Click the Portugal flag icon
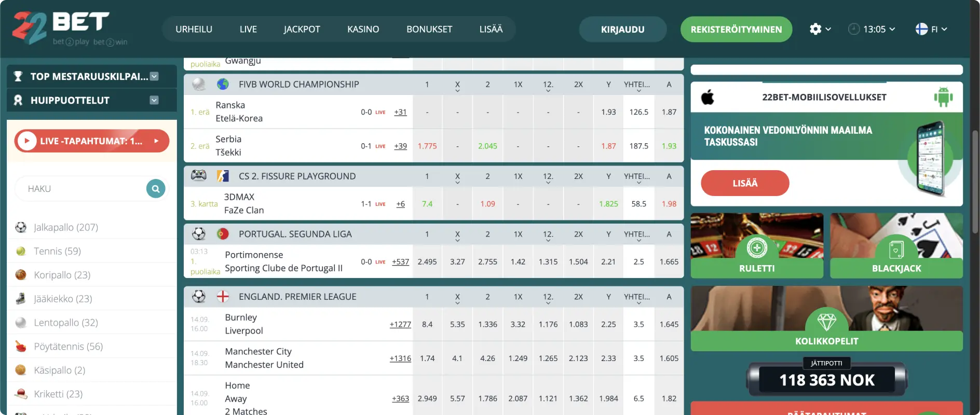The width and height of the screenshot is (980, 415). click(x=223, y=234)
